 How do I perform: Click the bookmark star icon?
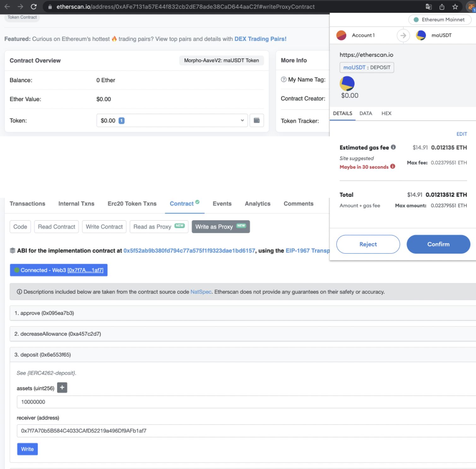(455, 7)
